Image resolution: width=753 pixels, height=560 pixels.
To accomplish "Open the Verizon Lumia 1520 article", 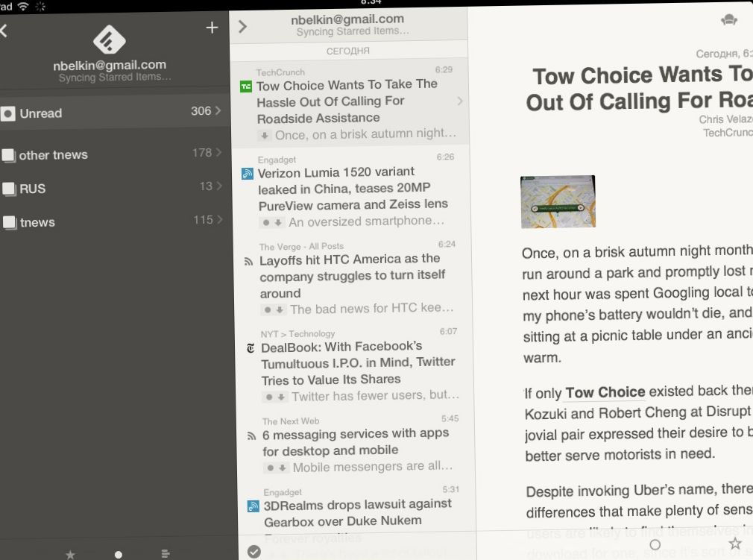I will pyautogui.click(x=352, y=189).
